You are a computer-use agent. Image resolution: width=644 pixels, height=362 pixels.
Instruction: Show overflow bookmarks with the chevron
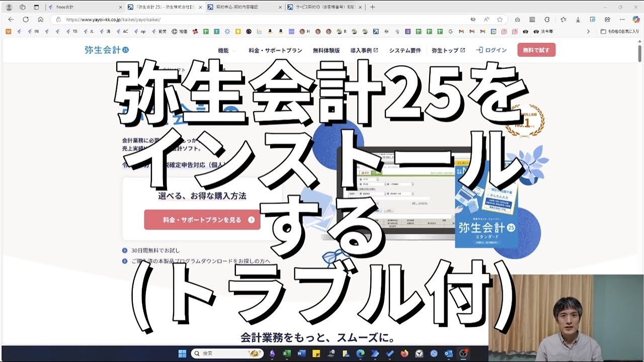[x=588, y=31]
